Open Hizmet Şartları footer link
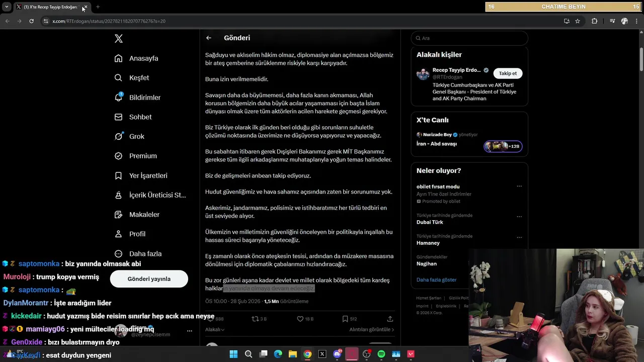 [x=429, y=298]
